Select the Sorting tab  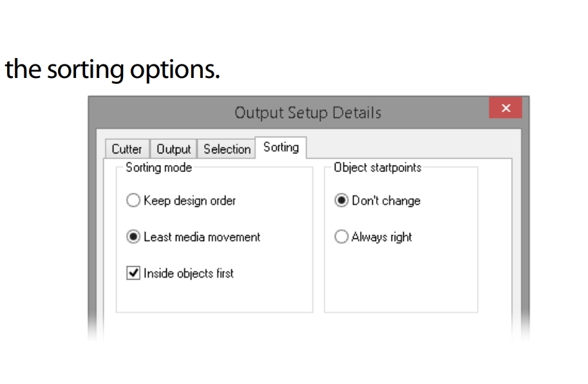(281, 148)
